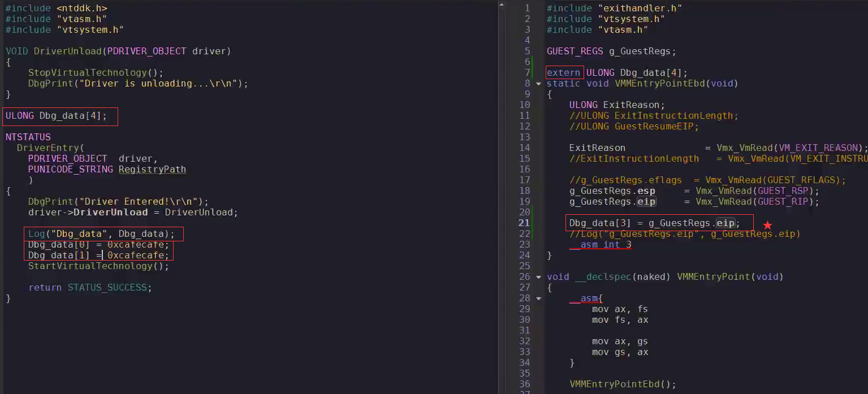The height and width of the screenshot is (394, 868).
Task: Click the commented Log line on line 22
Action: point(685,233)
